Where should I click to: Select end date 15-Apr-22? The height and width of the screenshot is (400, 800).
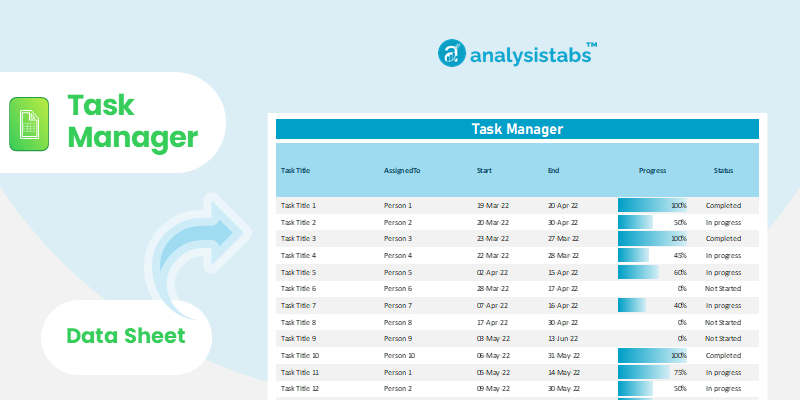point(563,272)
